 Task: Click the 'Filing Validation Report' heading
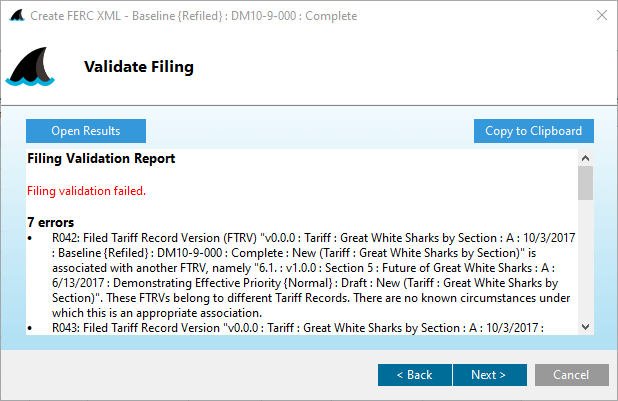coord(101,158)
